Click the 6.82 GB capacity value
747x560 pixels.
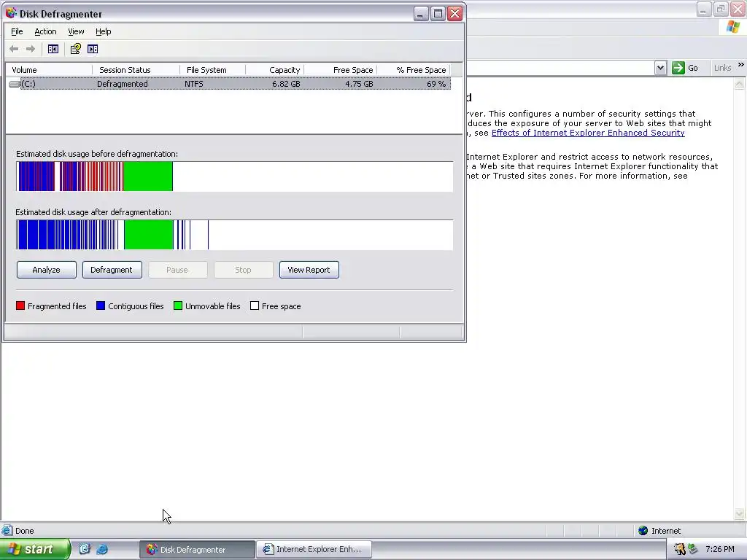click(x=286, y=84)
